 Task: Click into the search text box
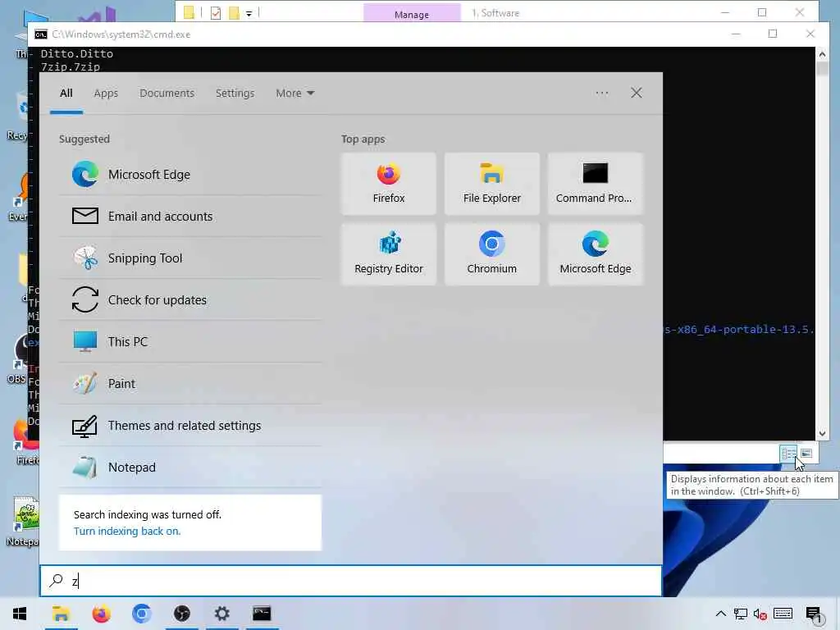(351, 581)
